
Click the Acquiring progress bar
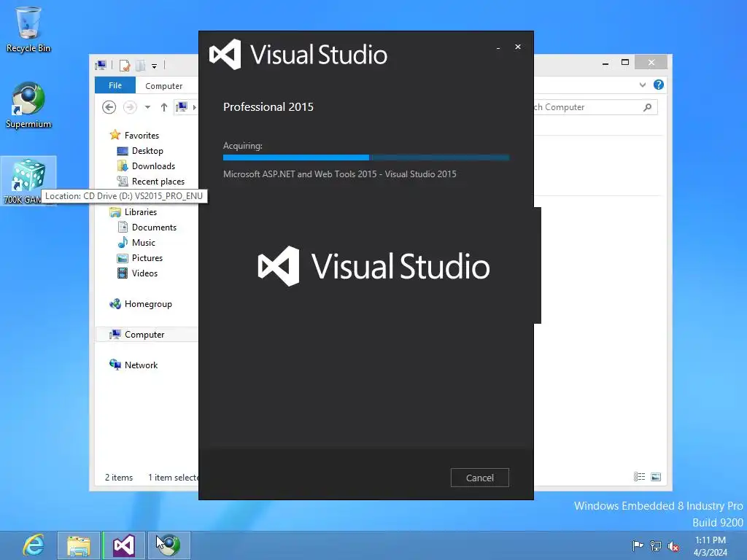[x=366, y=157]
